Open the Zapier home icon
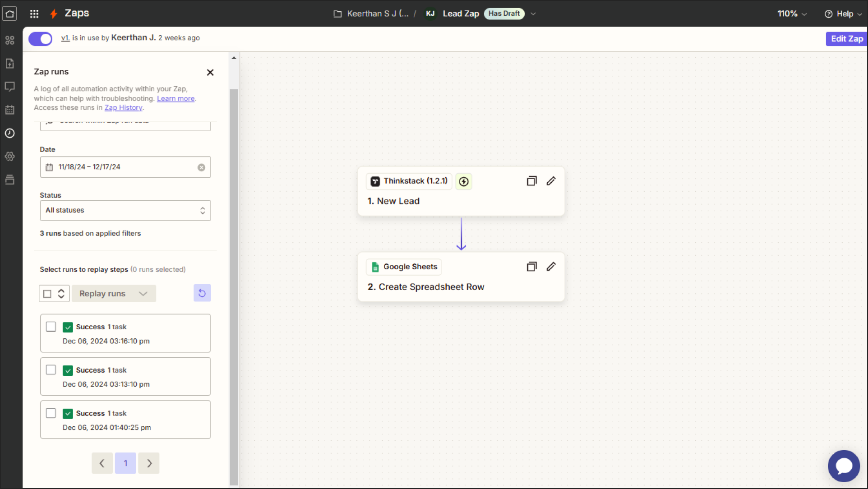Screen dimensions: 868x489 point(9,14)
